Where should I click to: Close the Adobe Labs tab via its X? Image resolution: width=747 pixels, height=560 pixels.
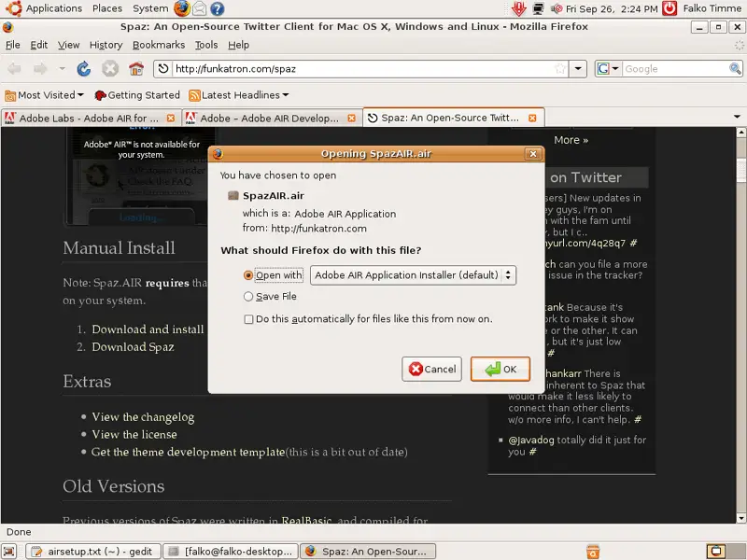click(x=171, y=119)
